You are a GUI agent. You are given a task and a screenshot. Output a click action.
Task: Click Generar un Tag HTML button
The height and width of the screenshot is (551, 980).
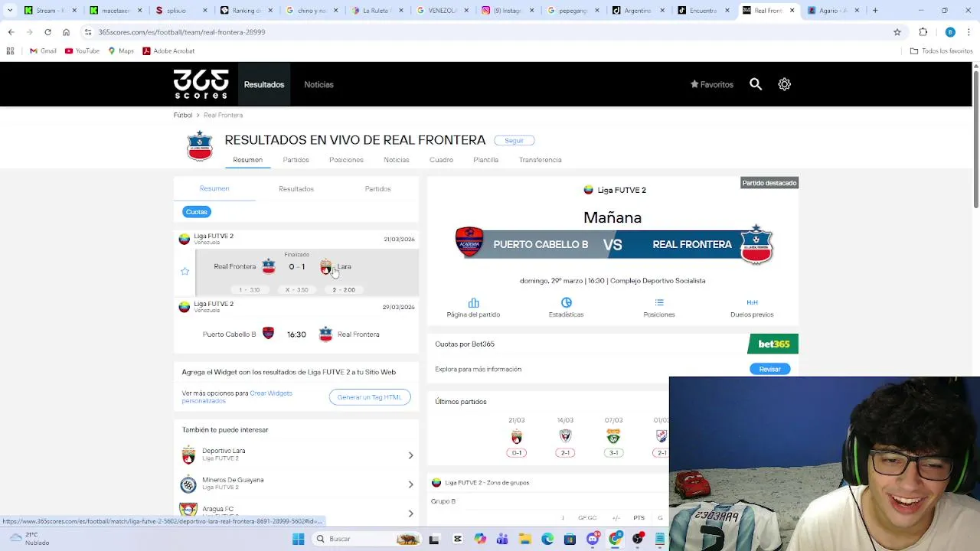[x=370, y=397]
